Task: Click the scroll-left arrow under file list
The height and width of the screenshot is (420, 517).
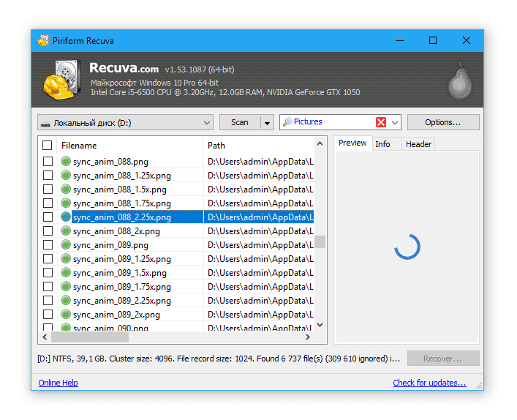Action: (45, 337)
